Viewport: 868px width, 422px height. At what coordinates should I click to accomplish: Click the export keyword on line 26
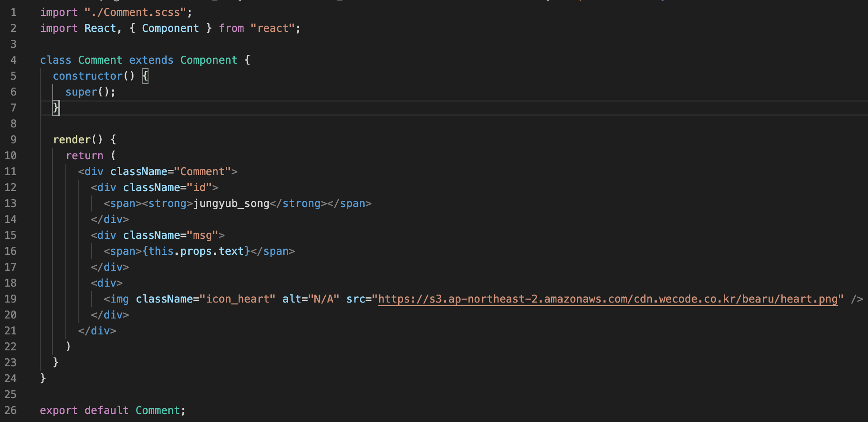59,410
